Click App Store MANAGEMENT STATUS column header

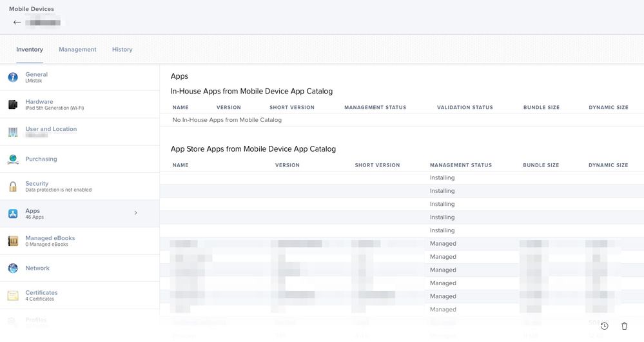[461, 165]
